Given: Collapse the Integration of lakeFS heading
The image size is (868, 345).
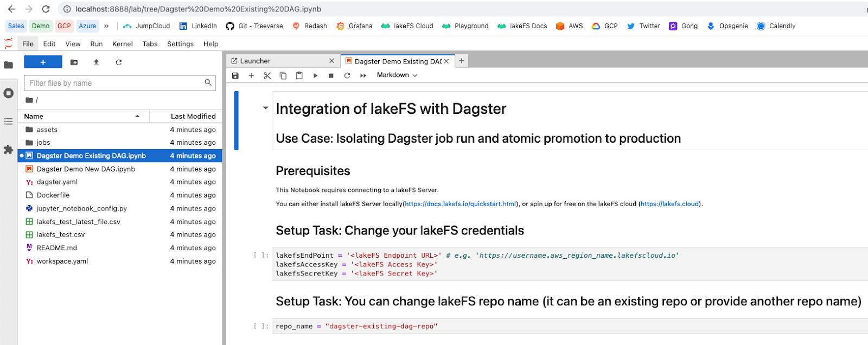Looking at the screenshot, I should 265,108.
